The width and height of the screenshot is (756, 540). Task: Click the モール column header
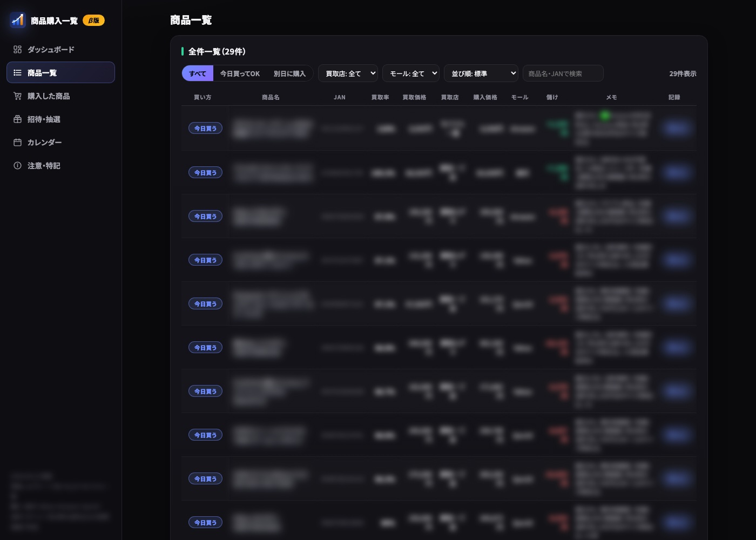[519, 97]
